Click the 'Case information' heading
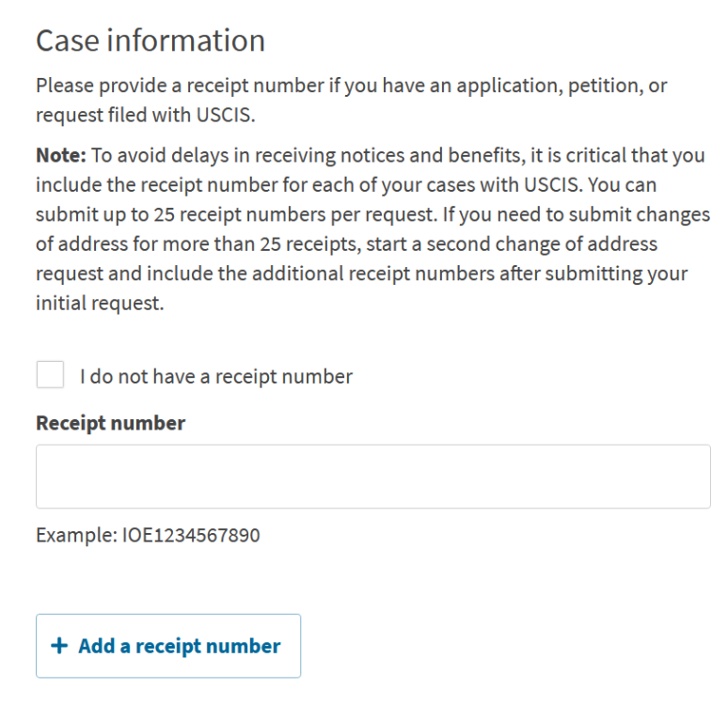Screen dimensions: 728x705 tap(150, 41)
